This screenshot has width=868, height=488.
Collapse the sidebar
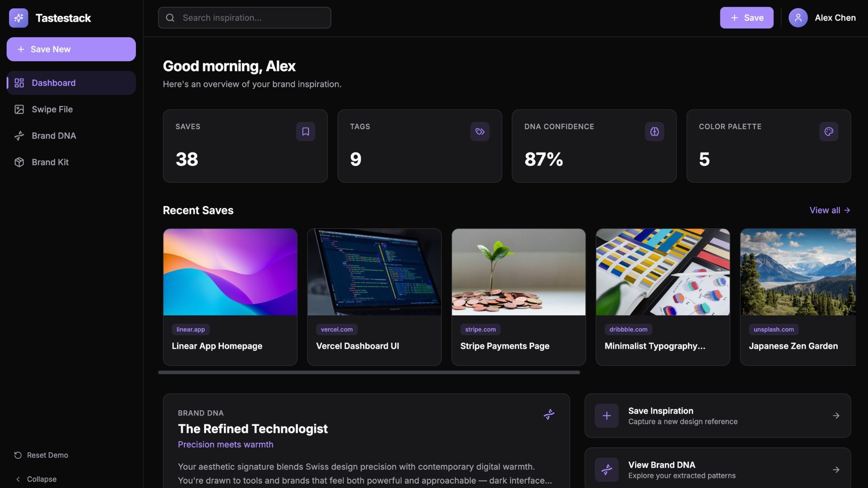36,479
